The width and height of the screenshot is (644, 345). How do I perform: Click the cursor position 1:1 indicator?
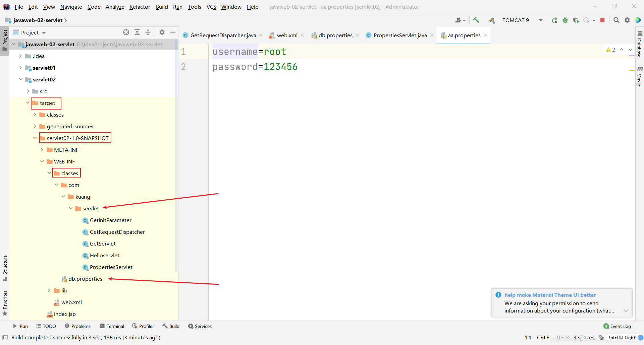tap(528, 338)
